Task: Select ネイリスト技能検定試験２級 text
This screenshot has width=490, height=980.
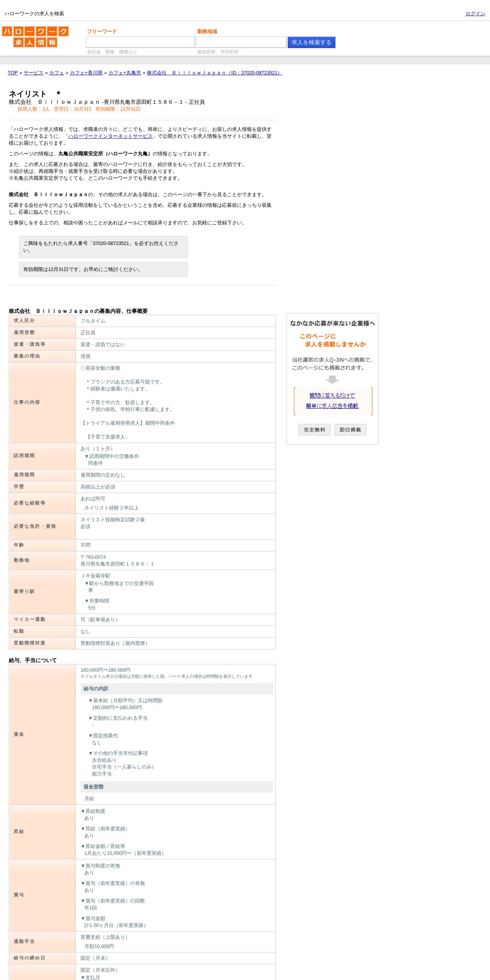Action: click(x=113, y=520)
